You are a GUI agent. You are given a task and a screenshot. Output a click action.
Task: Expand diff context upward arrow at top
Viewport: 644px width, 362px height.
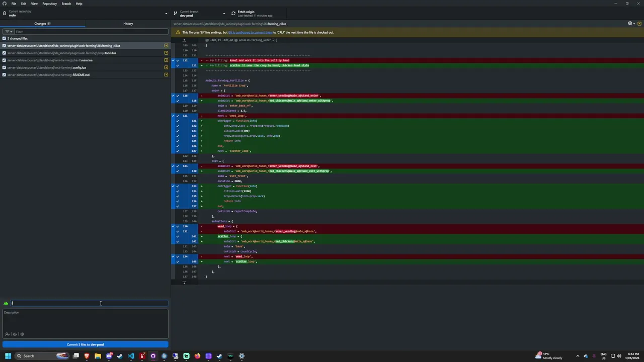pyautogui.click(x=184, y=40)
